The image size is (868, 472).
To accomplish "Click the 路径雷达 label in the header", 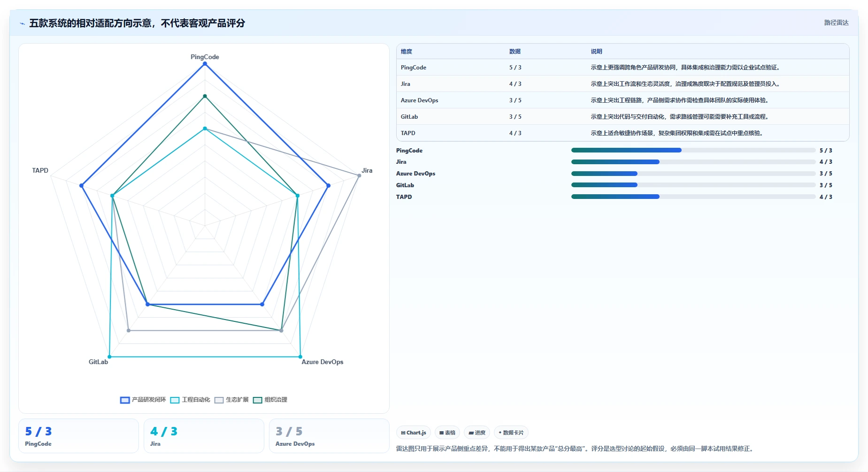I will point(836,23).
